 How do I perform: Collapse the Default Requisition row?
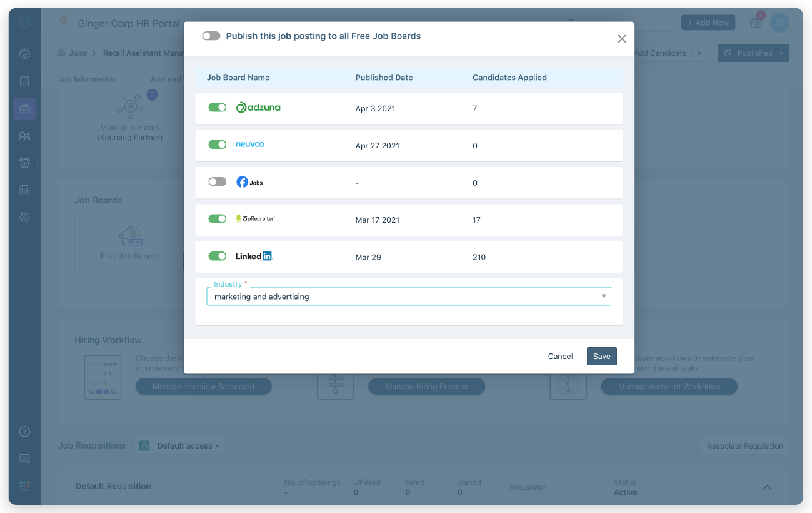click(767, 487)
